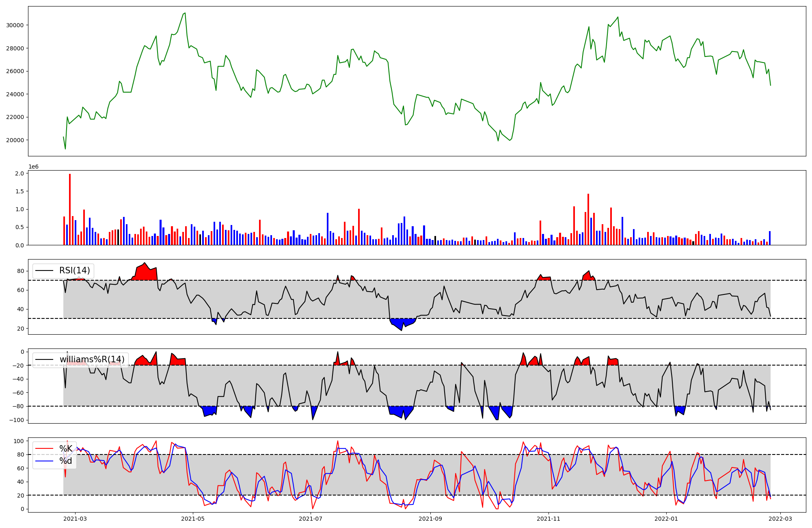The image size is (812, 528).
Task: Click the 80 tick on the RSI axis
Action: pos(21,271)
